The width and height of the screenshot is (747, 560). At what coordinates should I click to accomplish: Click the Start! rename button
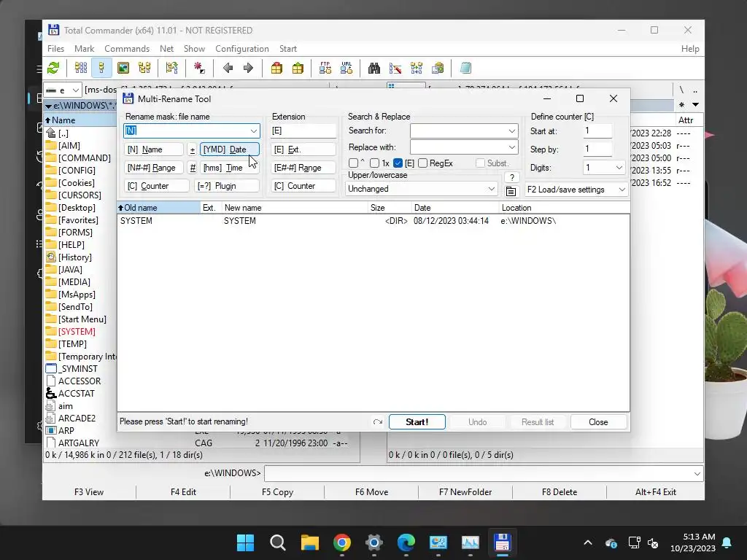(417, 422)
